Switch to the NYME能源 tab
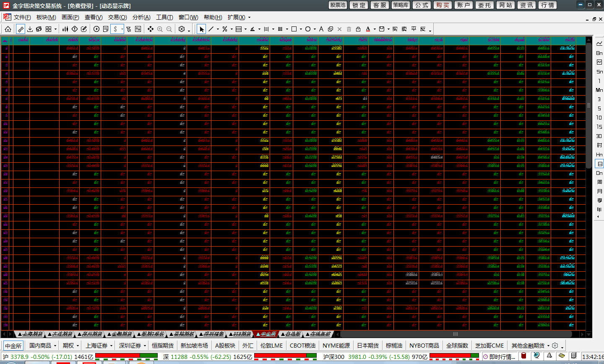604x364 pixels. point(336,346)
